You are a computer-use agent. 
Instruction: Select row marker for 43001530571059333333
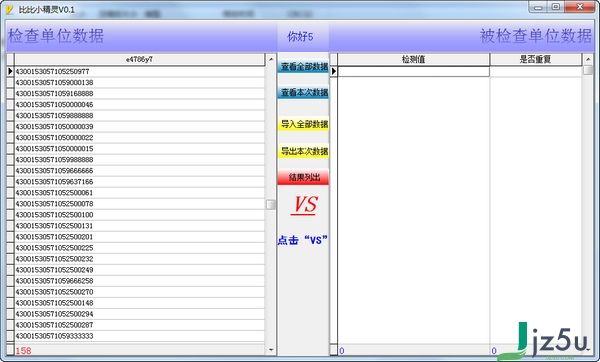[x=10, y=336]
